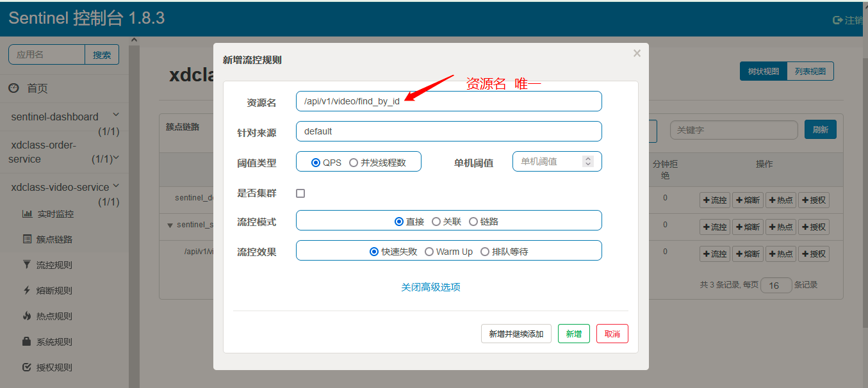Open the 实时监控 chart icon item

point(27,214)
